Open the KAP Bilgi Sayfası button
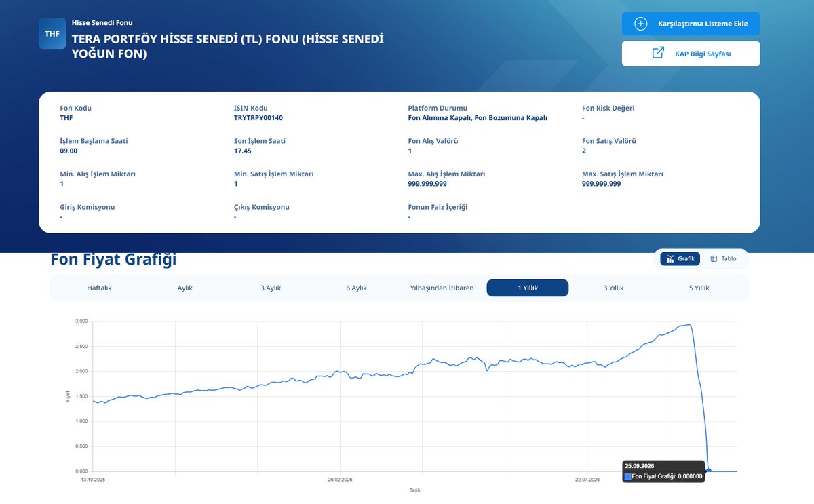The height and width of the screenshot is (504, 814). click(691, 54)
